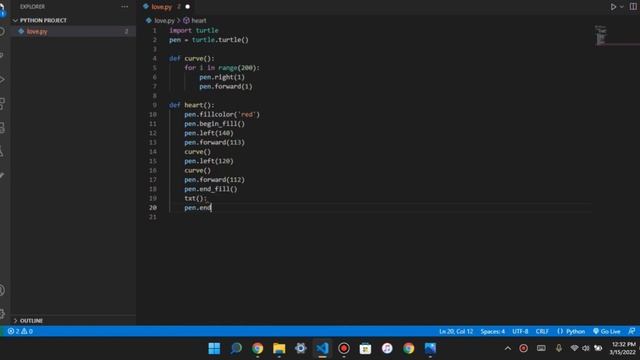Click the 'pen.forward(113)' line
This screenshot has height=360, width=640.
[214, 142]
